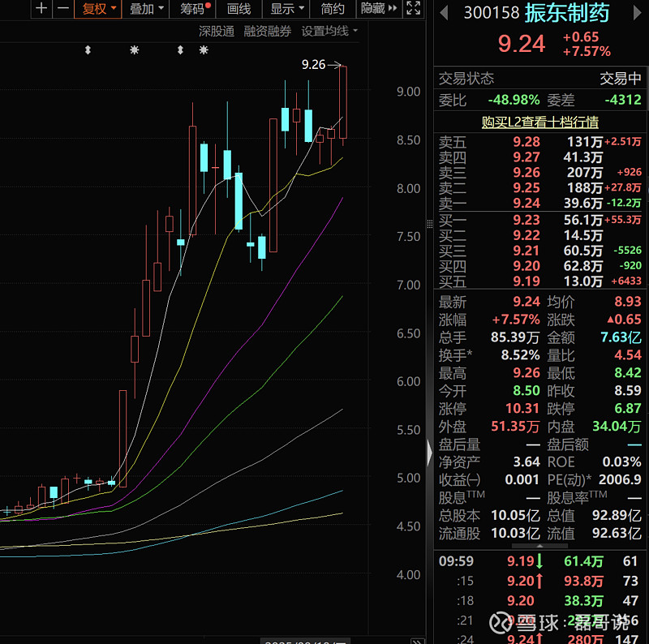The height and width of the screenshot is (644, 649).
Task: Click the 外盘 value 51.35万
Action: click(514, 427)
